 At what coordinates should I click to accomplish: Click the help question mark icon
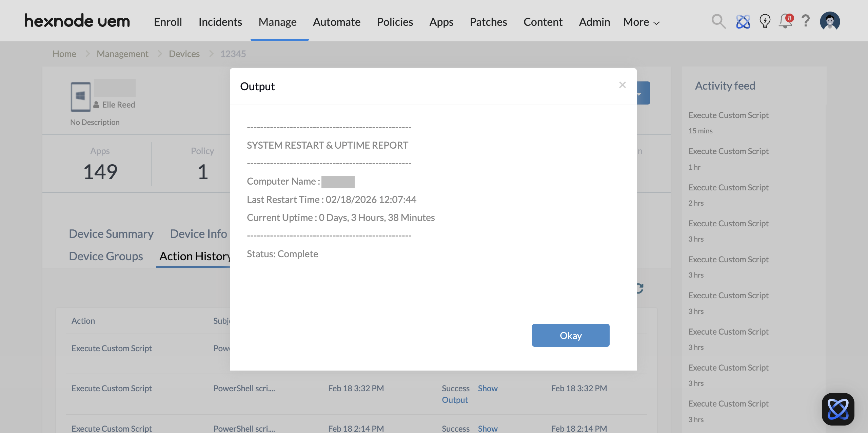click(806, 21)
